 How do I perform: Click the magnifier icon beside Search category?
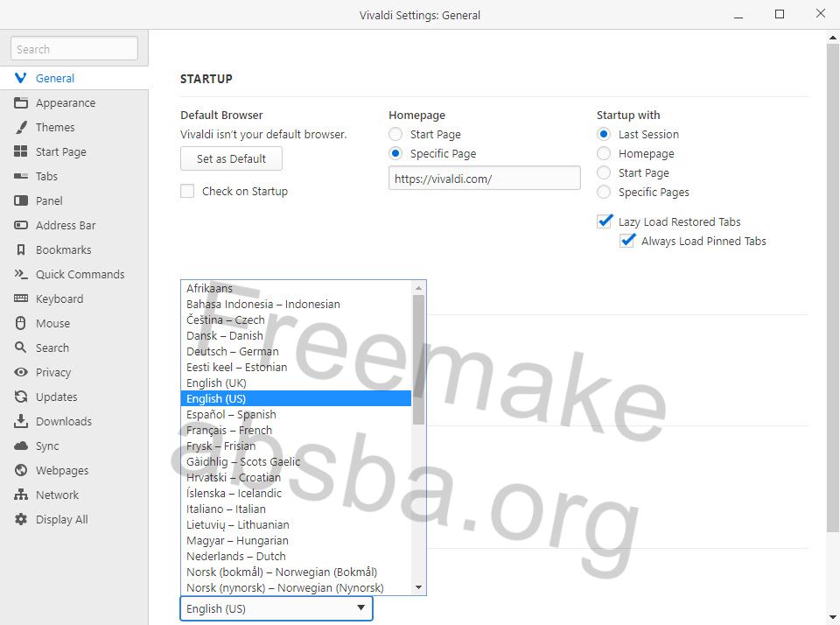coord(20,348)
